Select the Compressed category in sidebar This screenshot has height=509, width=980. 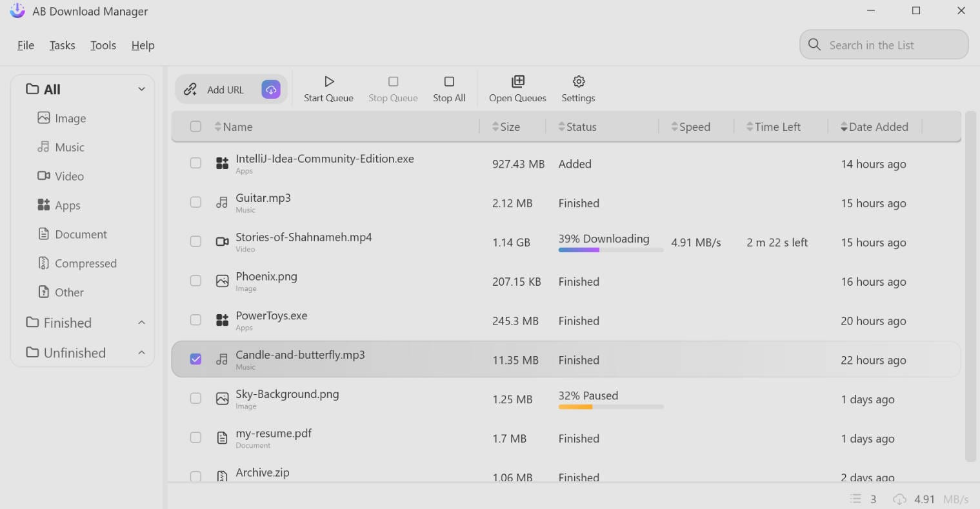click(85, 263)
